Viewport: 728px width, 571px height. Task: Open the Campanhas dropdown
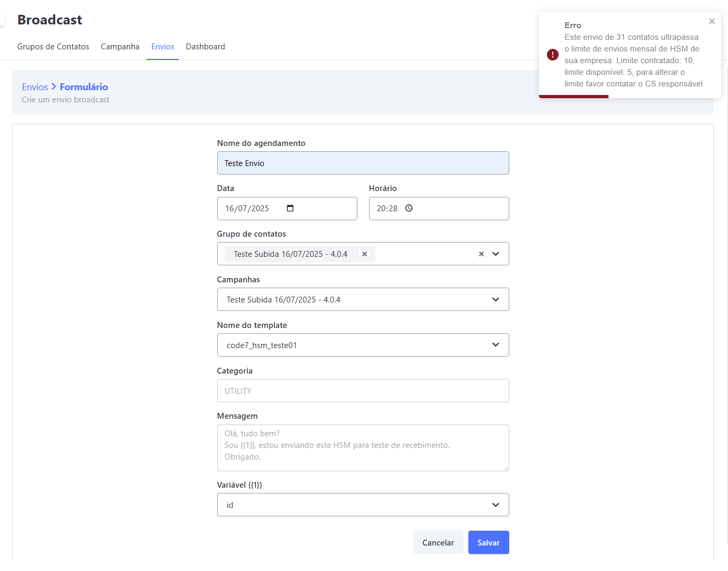tap(363, 299)
